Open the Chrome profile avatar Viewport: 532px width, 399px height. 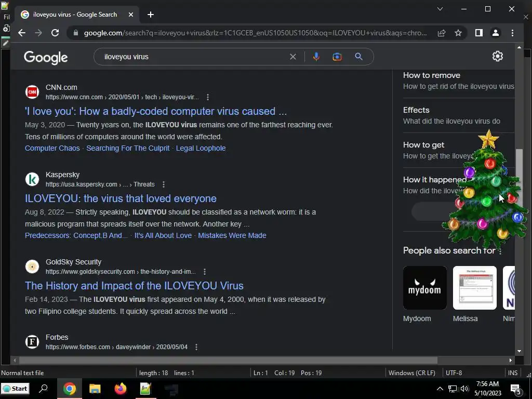(x=495, y=33)
